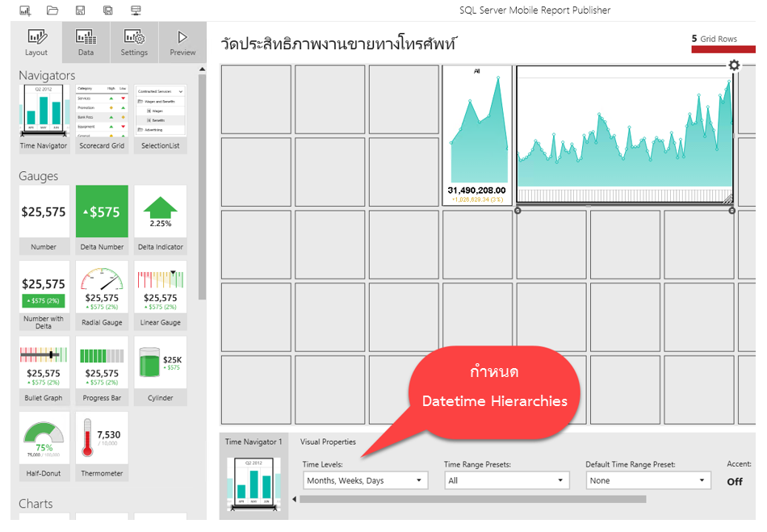Toggle selection of the SelectionList navigator
767x532 pixels.
coord(160,113)
